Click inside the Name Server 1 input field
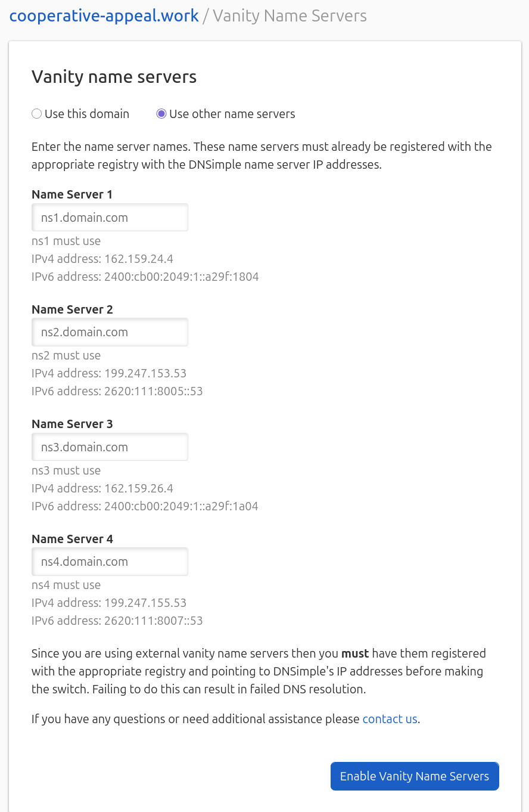 pos(110,217)
